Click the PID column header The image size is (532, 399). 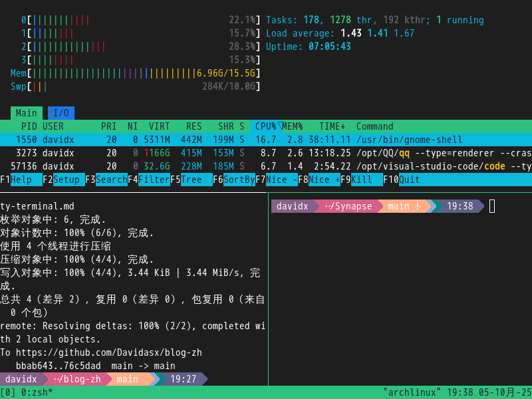point(29,126)
